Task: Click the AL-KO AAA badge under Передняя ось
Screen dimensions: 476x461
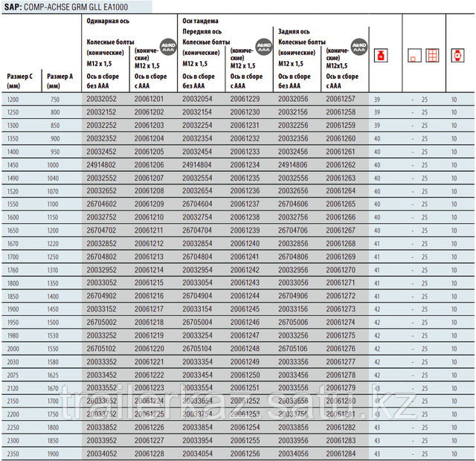Action: (x=264, y=47)
